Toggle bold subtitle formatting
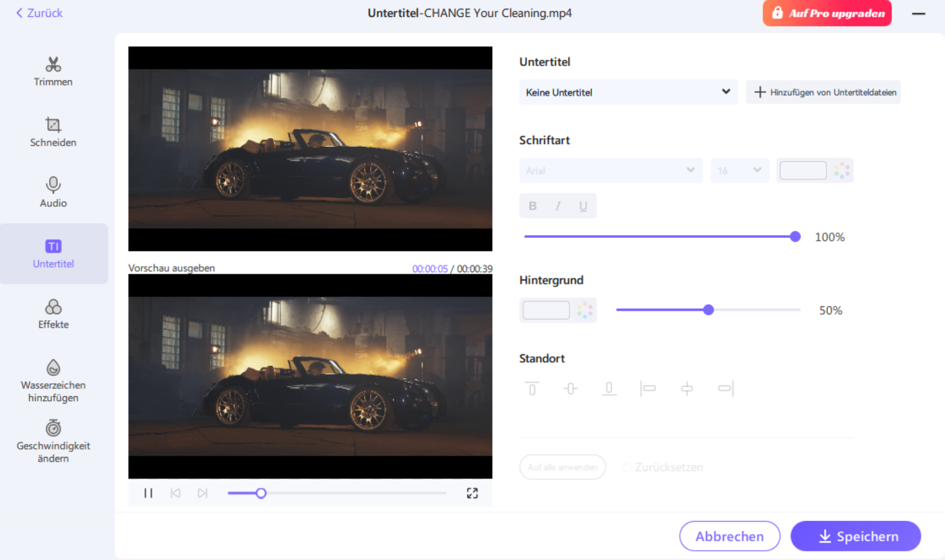Screen dimensions: 945x560 click(532, 206)
